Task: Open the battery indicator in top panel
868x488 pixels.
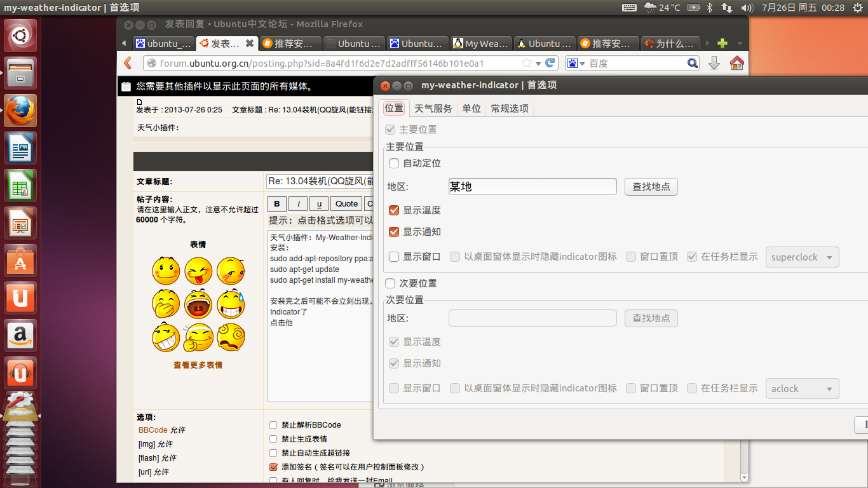Action: click(693, 8)
